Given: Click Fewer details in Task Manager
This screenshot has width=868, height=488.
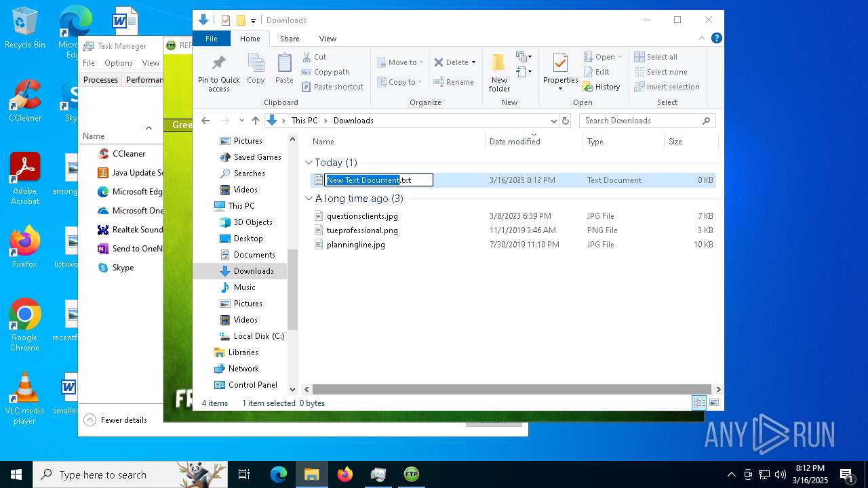Looking at the screenshot, I should (x=116, y=420).
